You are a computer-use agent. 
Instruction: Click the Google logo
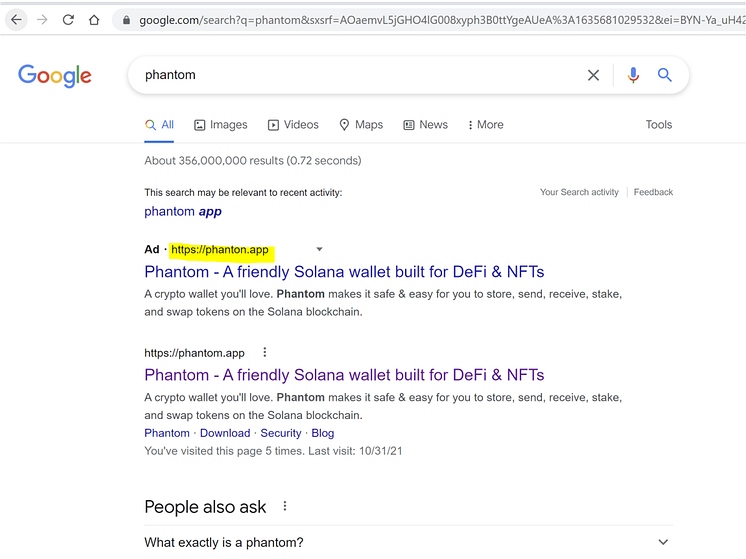click(55, 76)
